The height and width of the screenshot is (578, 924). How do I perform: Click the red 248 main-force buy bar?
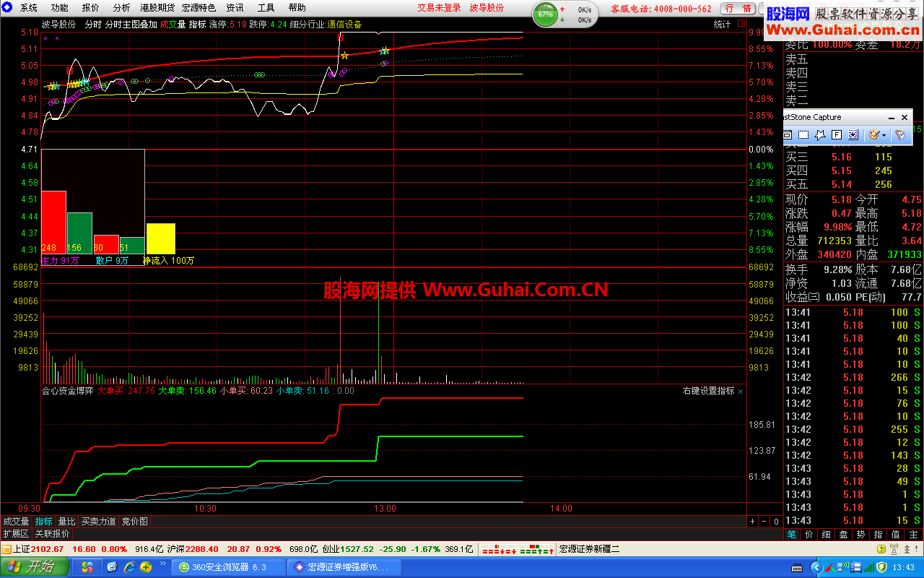pos(53,223)
